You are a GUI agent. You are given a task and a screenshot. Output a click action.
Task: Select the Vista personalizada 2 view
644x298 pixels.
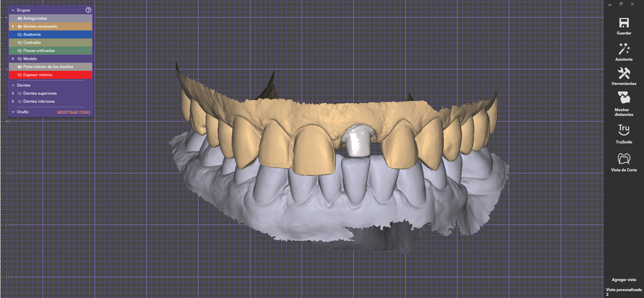click(624, 292)
